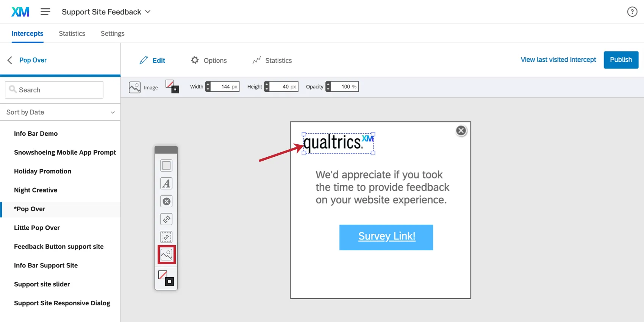Image resolution: width=644 pixels, height=322 pixels.
Task: Open the creative Options tab
Action: coord(209,60)
